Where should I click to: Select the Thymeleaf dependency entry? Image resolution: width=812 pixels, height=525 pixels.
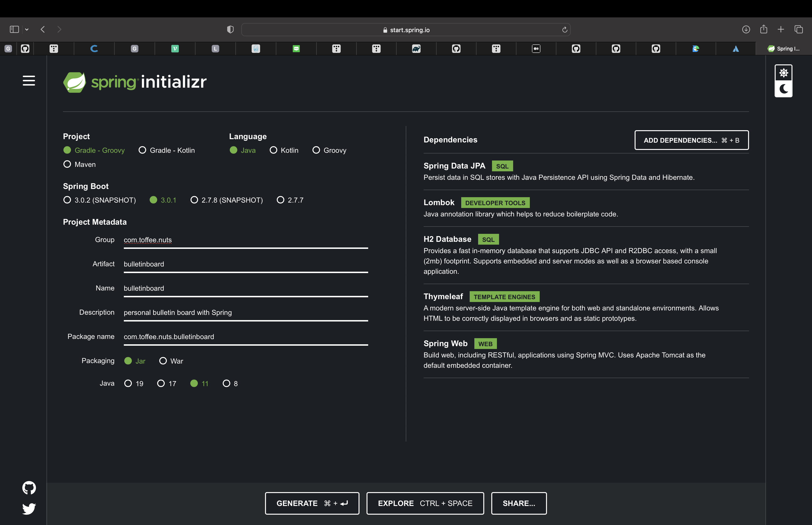pyautogui.click(x=586, y=307)
